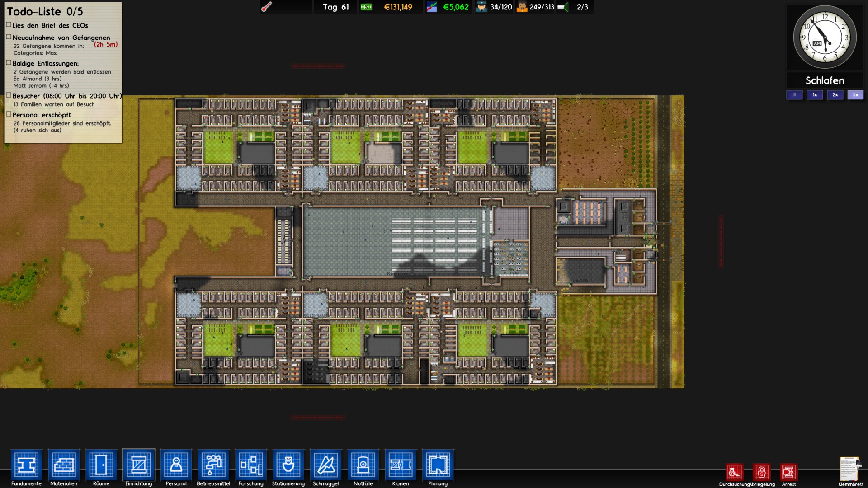Click the 'Schlafen' regime label
The height and width of the screenshot is (488, 868).
[x=825, y=80]
